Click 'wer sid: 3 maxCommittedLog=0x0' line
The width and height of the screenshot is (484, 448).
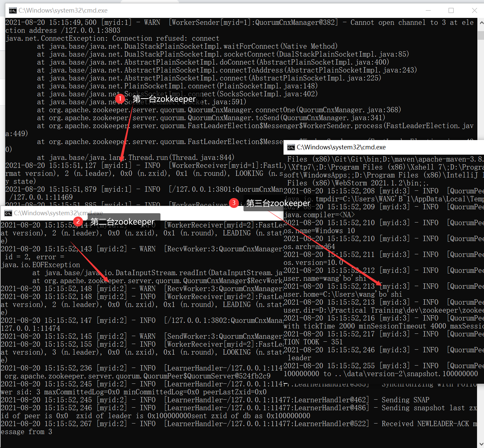134,392
